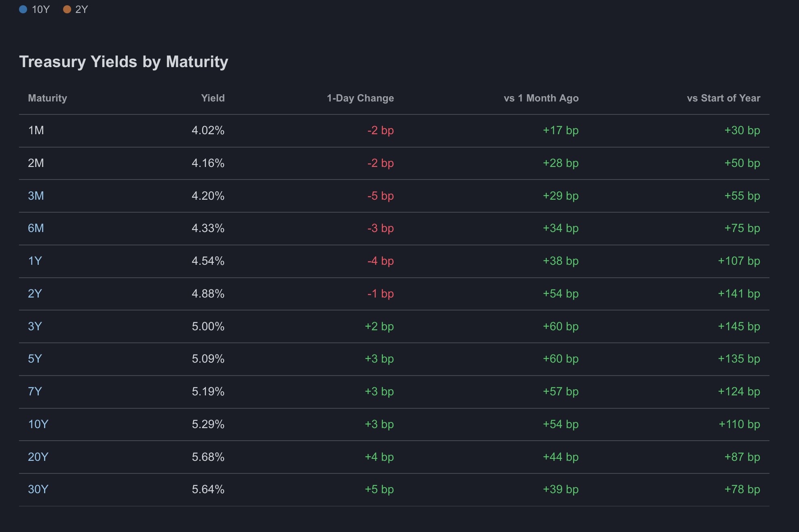
Task: Sort by vs 1 Month Ago header
Action: coord(541,98)
